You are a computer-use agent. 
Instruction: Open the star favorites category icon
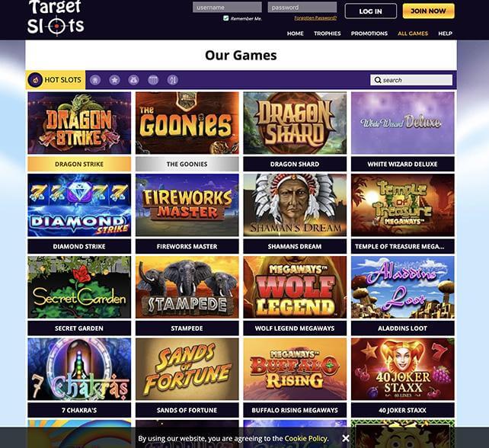coord(114,80)
